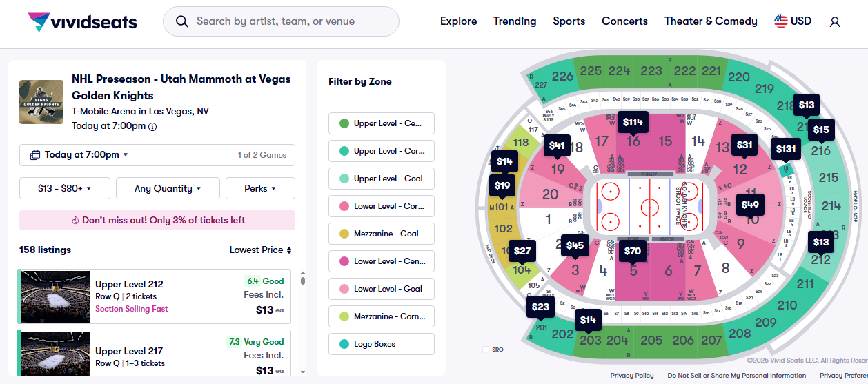
Task: Click the US flag currency icon
Action: pyautogui.click(x=780, y=21)
